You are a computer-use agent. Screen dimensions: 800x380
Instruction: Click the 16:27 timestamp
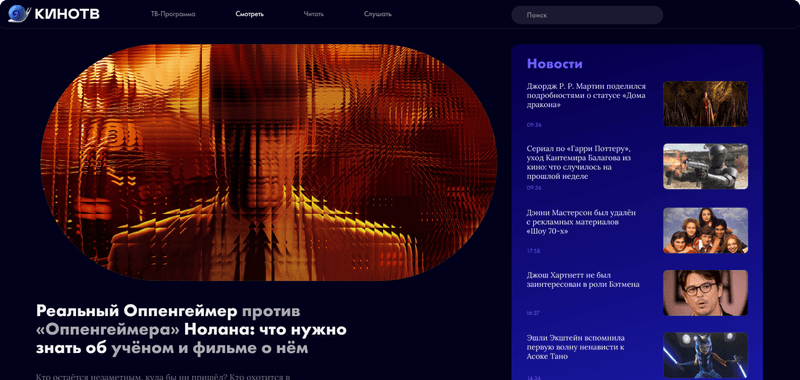click(533, 313)
